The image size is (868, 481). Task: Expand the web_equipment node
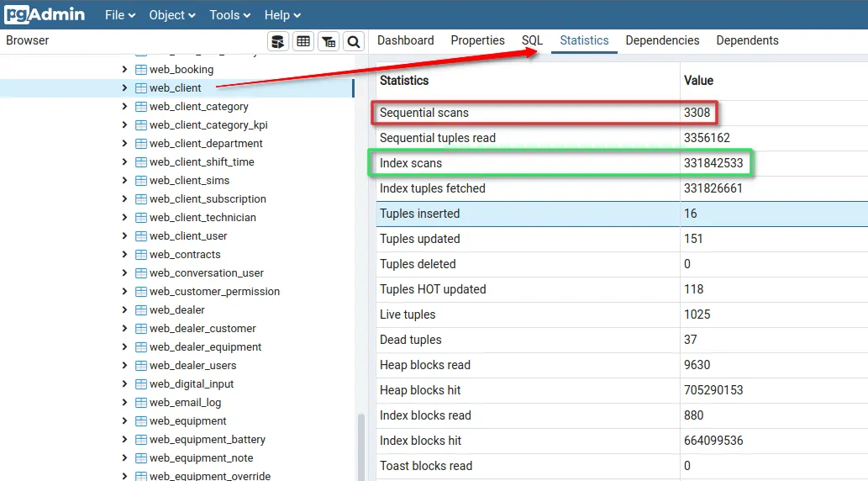pos(124,421)
